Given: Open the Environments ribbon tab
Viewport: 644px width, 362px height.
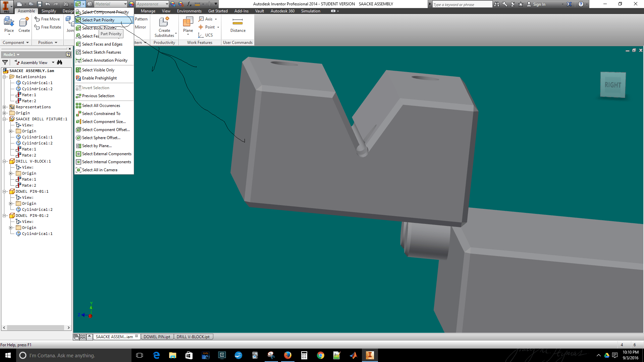Looking at the screenshot, I should coord(189,11).
